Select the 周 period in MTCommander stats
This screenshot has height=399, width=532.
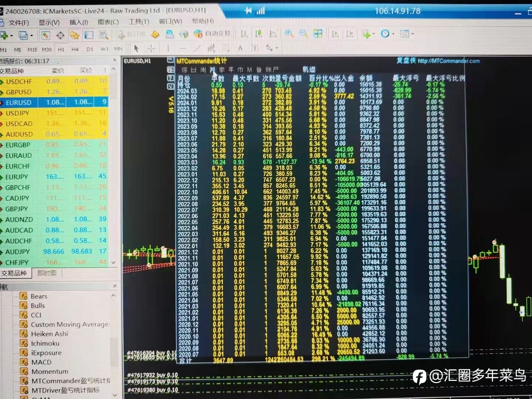tap(203, 69)
